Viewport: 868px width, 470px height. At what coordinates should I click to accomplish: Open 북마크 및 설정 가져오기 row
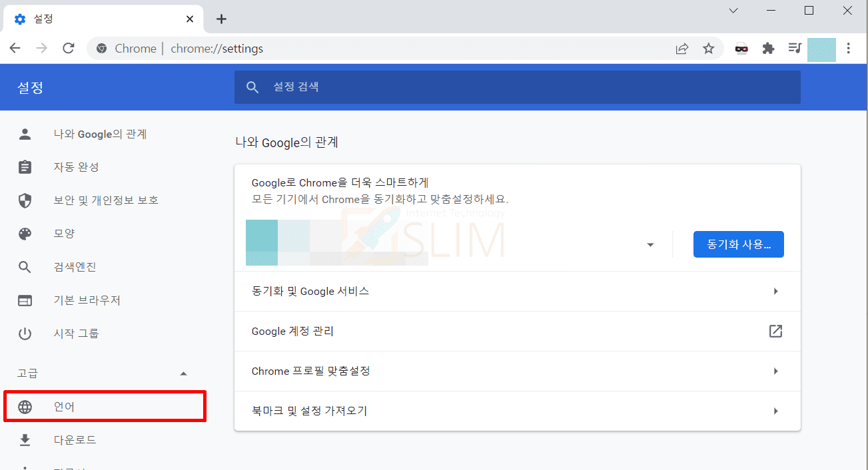tap(518, 411)
